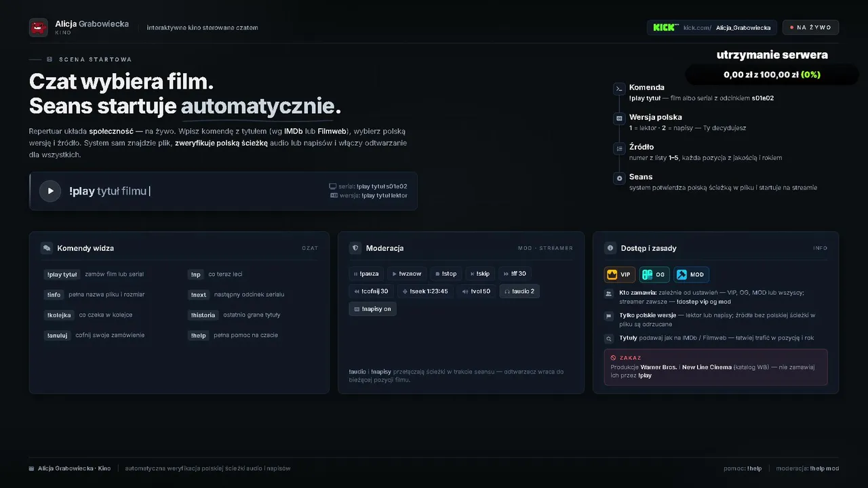Screen dimensions: 868x488
Task: Click the Moderacja shield icon
Action: click(355, 248)
